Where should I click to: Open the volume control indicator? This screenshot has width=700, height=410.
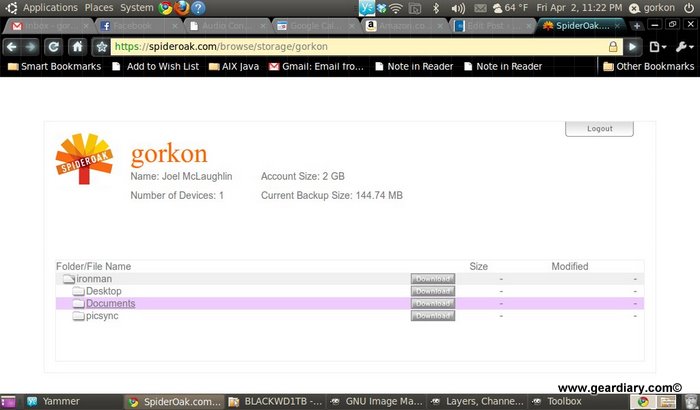point(458,8)
